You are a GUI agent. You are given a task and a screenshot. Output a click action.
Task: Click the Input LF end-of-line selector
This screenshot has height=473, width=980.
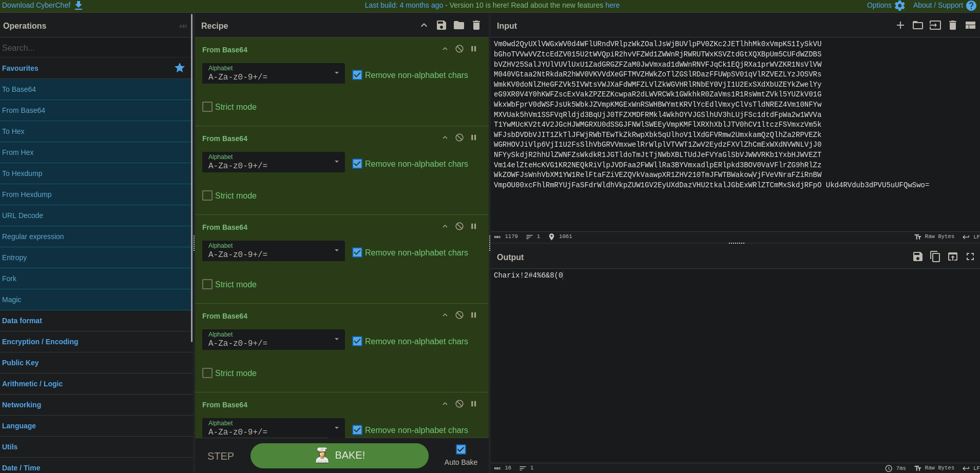(x=971, y=236)
